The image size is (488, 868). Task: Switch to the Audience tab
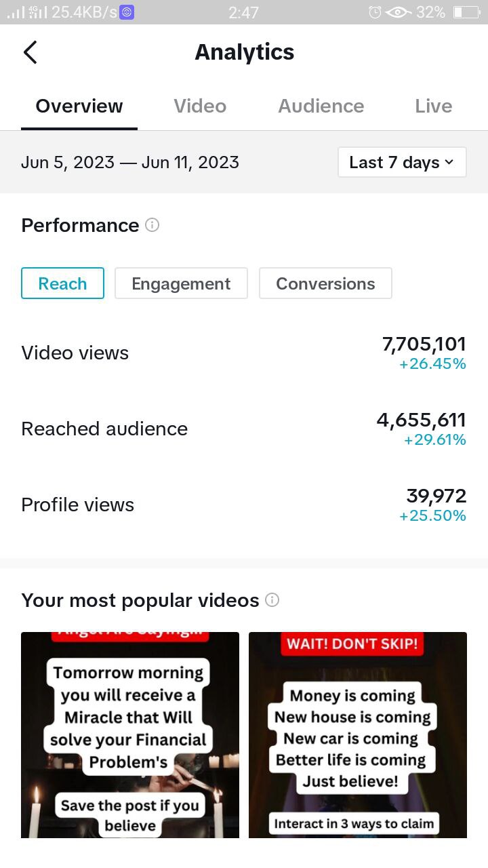321,106
